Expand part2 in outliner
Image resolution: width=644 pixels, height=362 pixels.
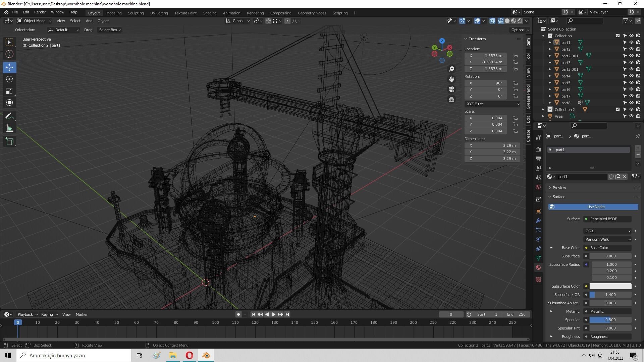(x=550, y=49)
